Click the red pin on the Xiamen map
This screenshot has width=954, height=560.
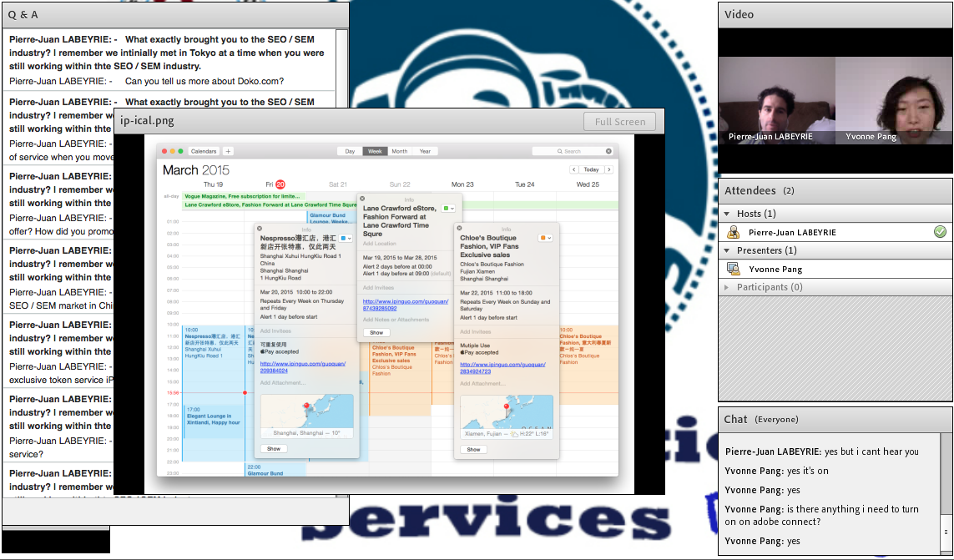pos(506,407)
